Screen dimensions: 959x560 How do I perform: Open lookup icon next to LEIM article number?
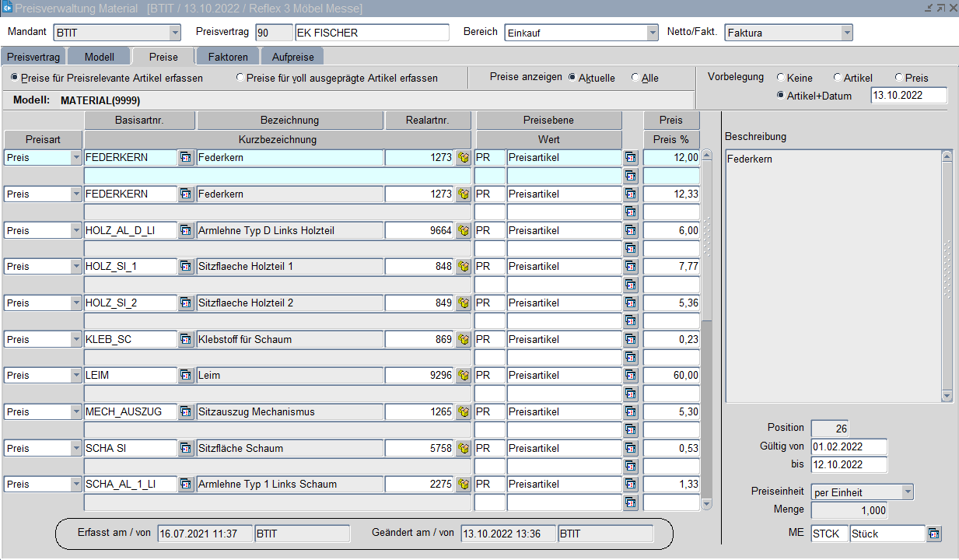[x=186, y=376]
